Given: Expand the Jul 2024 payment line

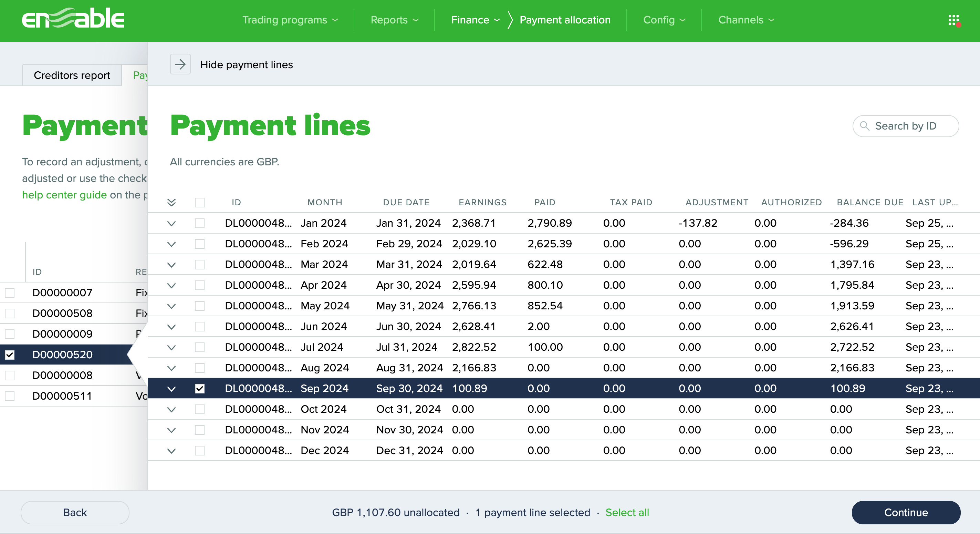Looking at the screenshot, I should click(171, 348).
